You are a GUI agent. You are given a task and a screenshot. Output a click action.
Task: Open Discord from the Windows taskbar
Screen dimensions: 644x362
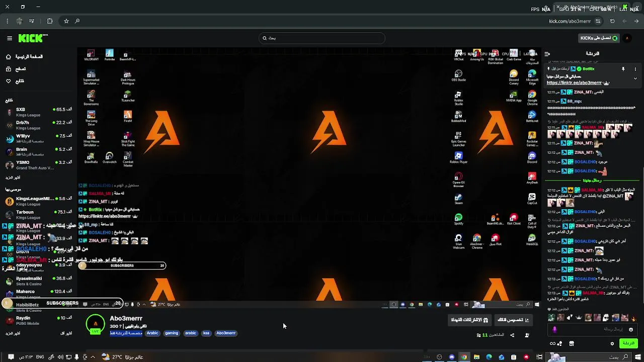point(452,357)
